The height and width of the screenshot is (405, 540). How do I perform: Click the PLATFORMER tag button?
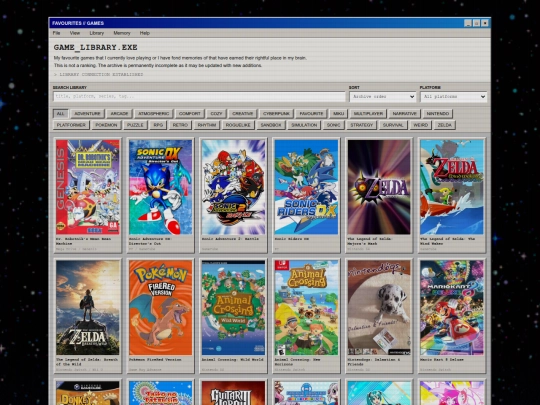click(71, 125)
